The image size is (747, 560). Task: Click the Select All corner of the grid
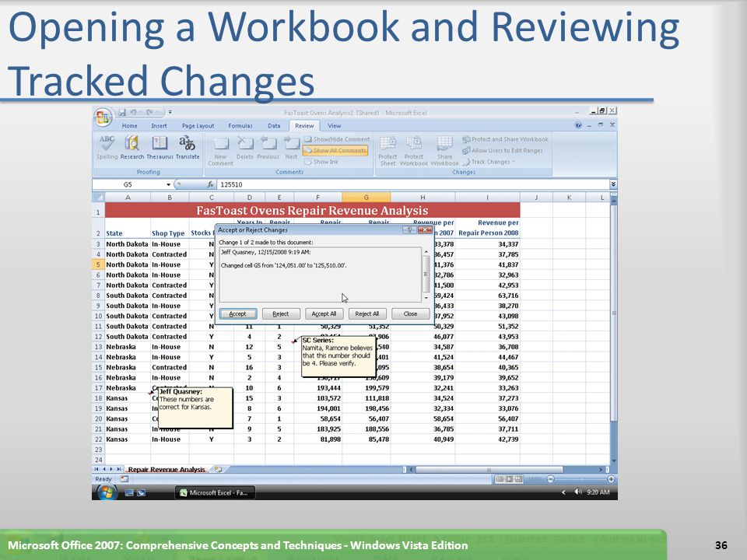tap(98, 197)
